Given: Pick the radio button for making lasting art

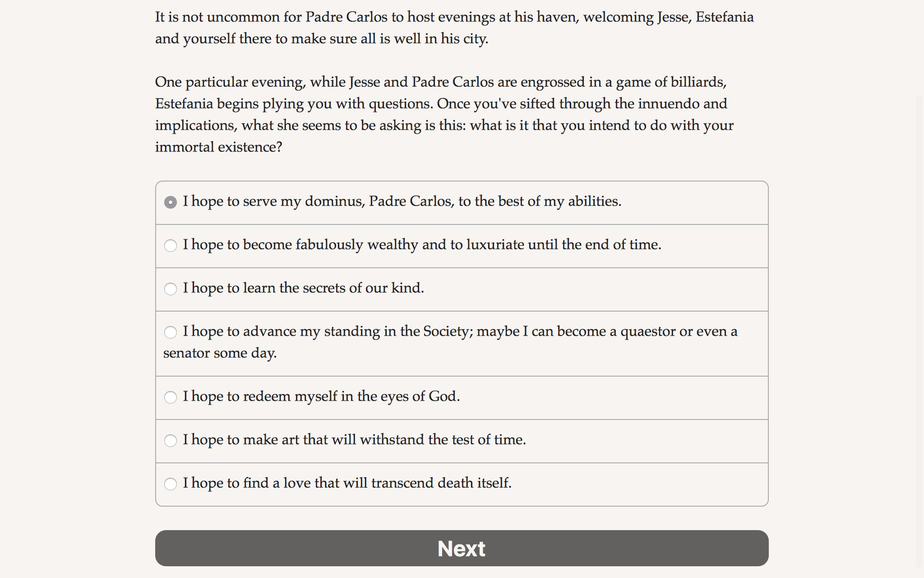Looking at the screenshot, I should click(171, 440).
